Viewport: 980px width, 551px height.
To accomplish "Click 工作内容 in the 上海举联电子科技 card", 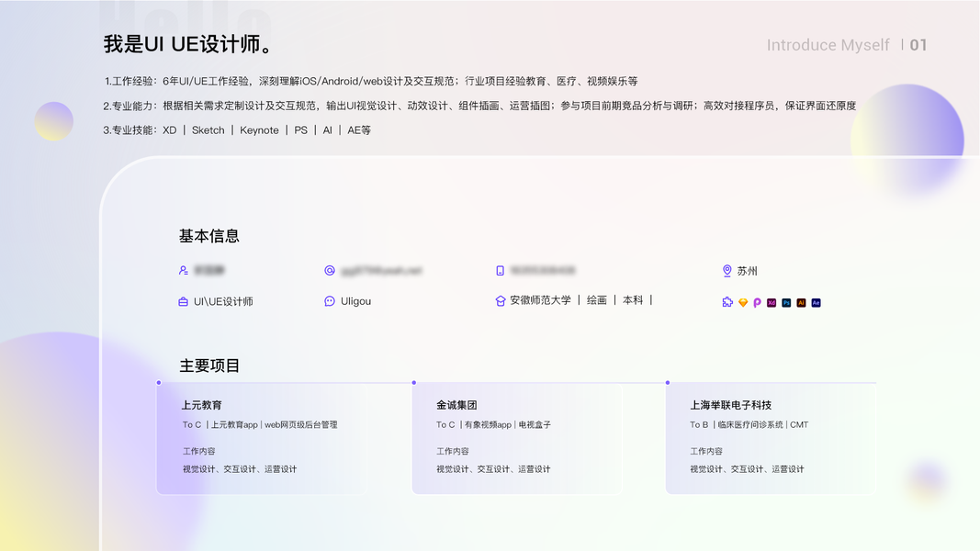I will coord(706,451).
